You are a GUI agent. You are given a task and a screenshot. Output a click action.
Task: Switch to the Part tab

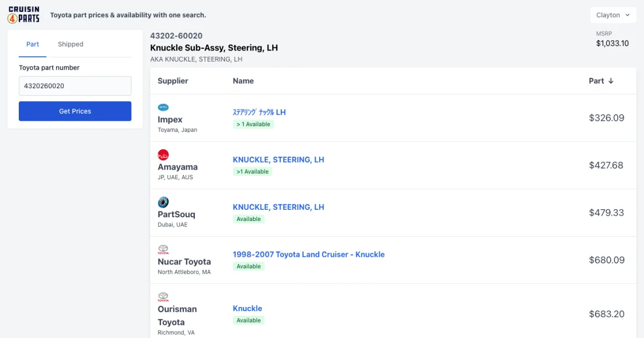click(33, 44)
